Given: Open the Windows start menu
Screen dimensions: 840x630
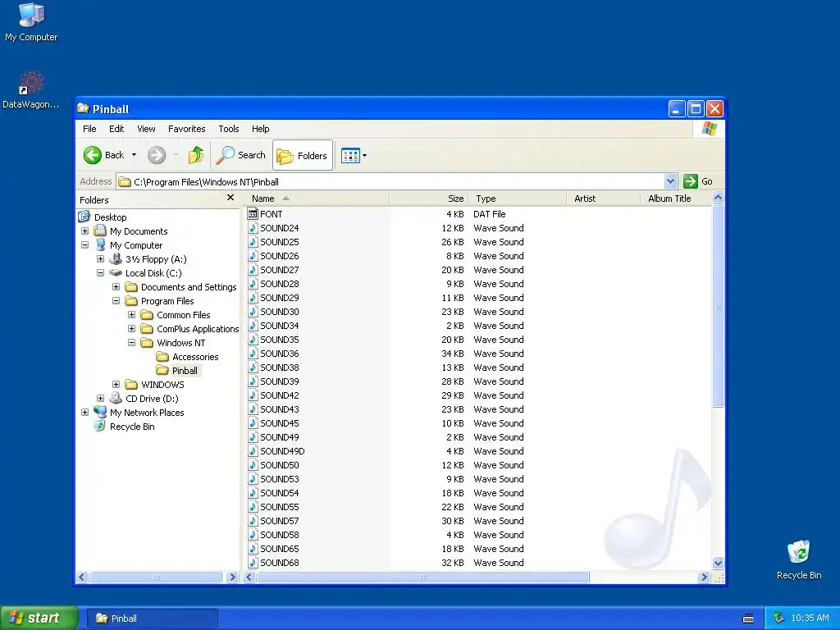Looking at the screenshot, I should tap(39, 619).
